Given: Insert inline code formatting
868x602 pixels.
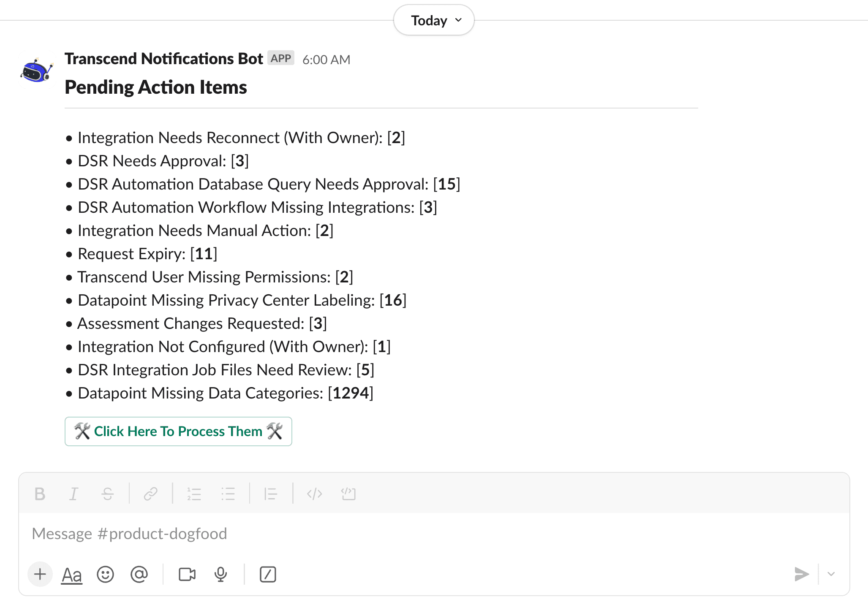Looking at the screenshot, I should point(314,493).
